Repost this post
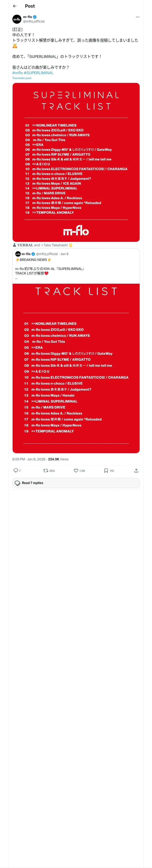This screenshot has width=152, height=868. point(46,470)
